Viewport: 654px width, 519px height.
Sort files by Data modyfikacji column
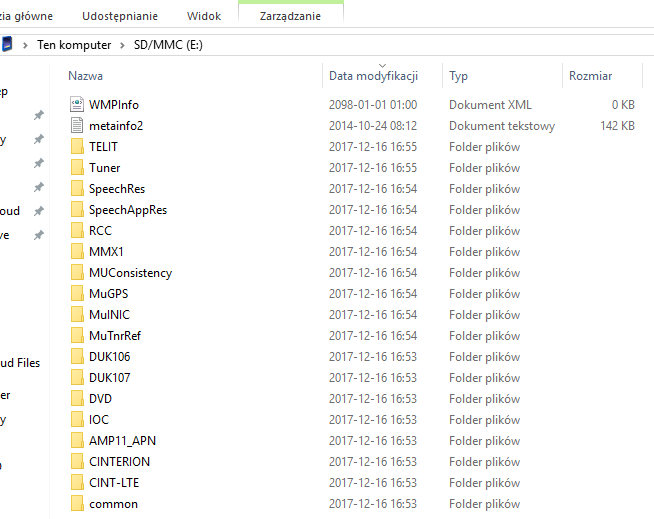(372, 76)
